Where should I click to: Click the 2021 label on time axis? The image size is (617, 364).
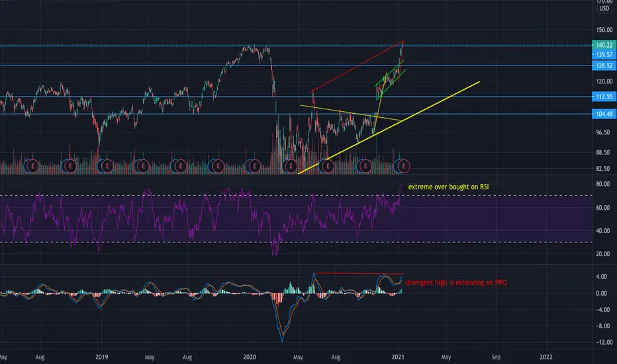click(398, 357)
